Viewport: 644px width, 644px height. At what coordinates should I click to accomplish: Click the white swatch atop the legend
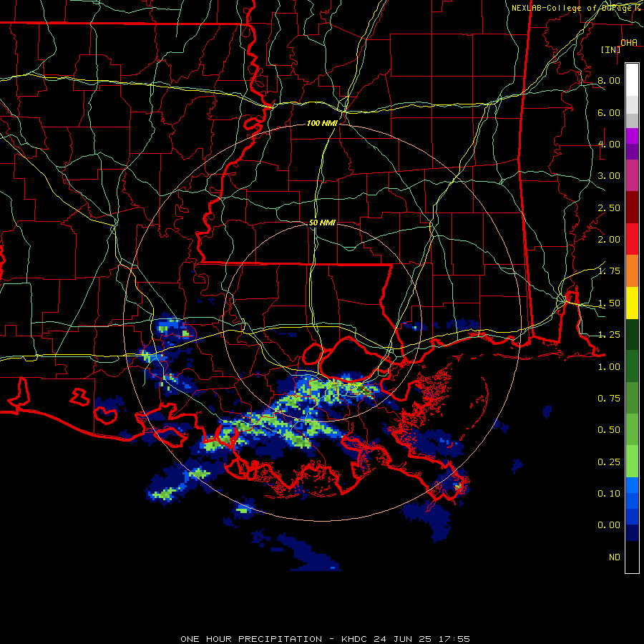(x=632, y=79)
